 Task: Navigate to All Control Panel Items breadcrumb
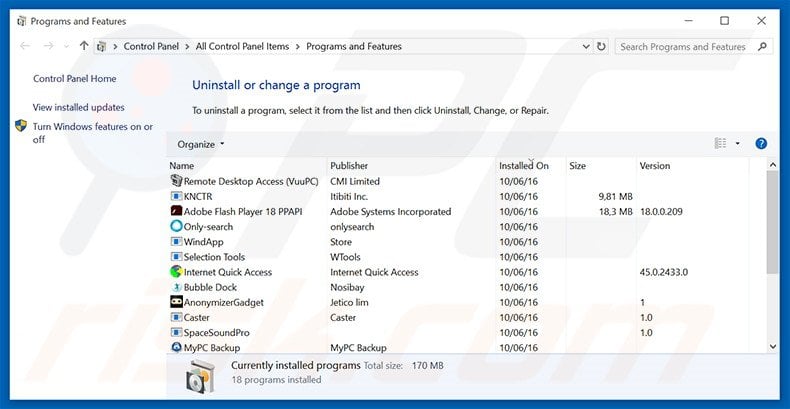click(242, 46)
